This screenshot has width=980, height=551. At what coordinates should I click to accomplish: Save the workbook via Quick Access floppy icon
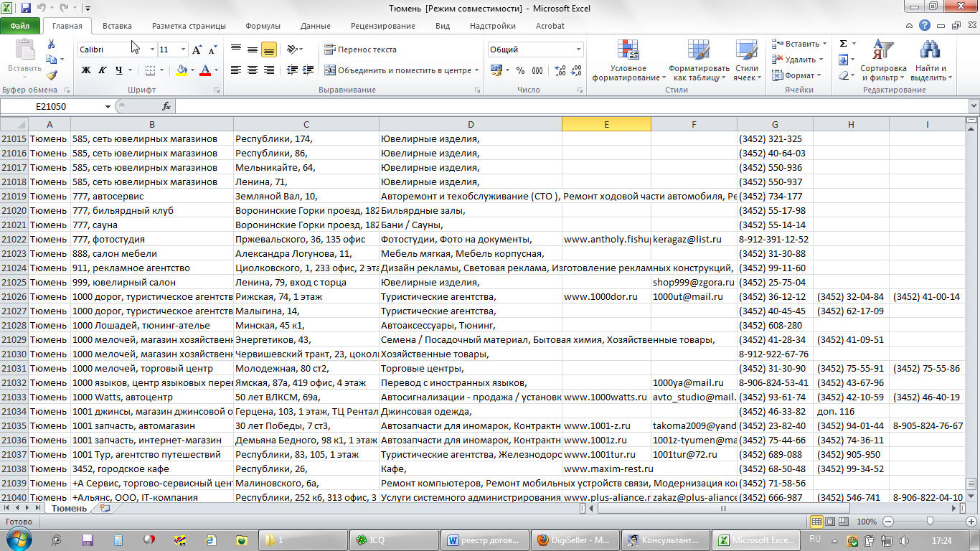(27, 9)
